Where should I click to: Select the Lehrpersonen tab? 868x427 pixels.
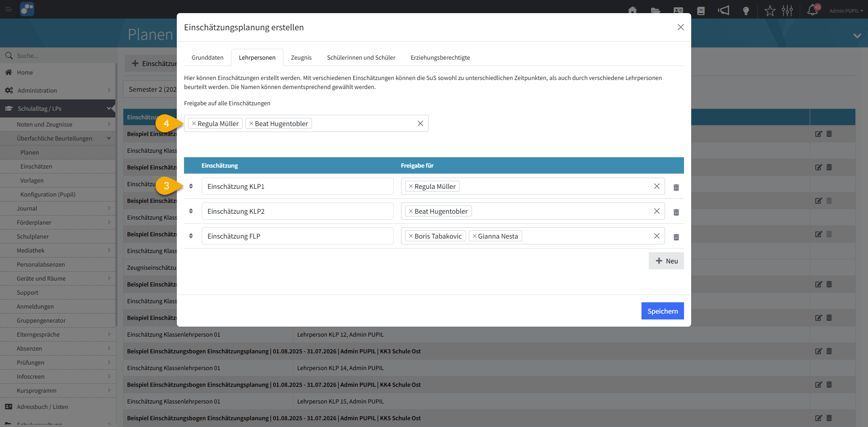257,57
